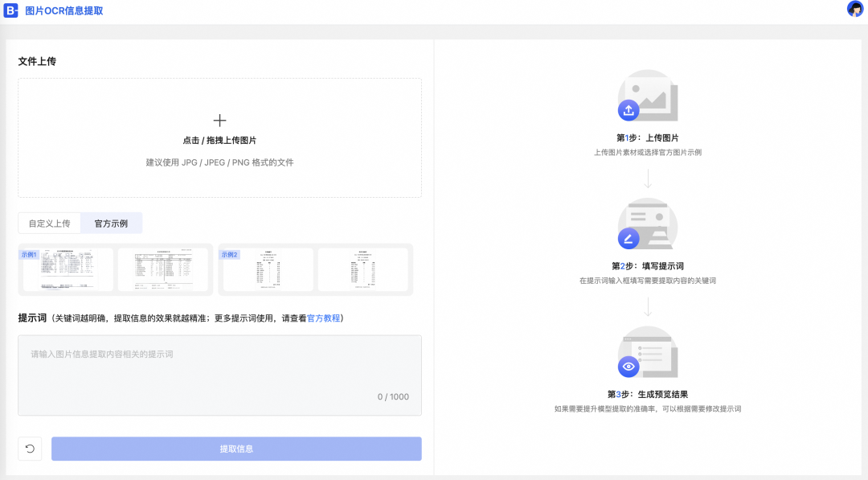Screen dimensions: 868x480
Task: Select the 官方示例 tab
Action: click(111, 224)
